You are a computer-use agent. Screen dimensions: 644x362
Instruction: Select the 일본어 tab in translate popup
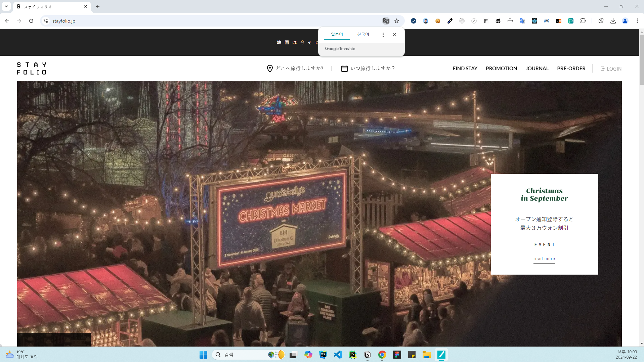[x=337, y=34]
